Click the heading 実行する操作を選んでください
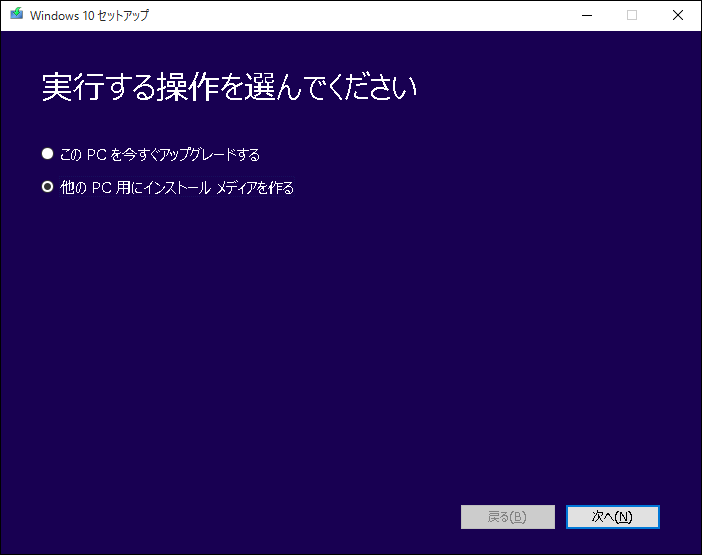Screen dimensions: 702x555 click(229, 86)
